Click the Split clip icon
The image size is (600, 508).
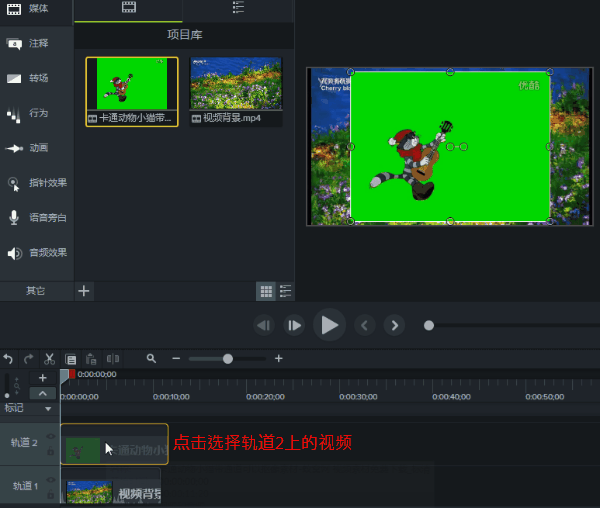pos(113,359)
